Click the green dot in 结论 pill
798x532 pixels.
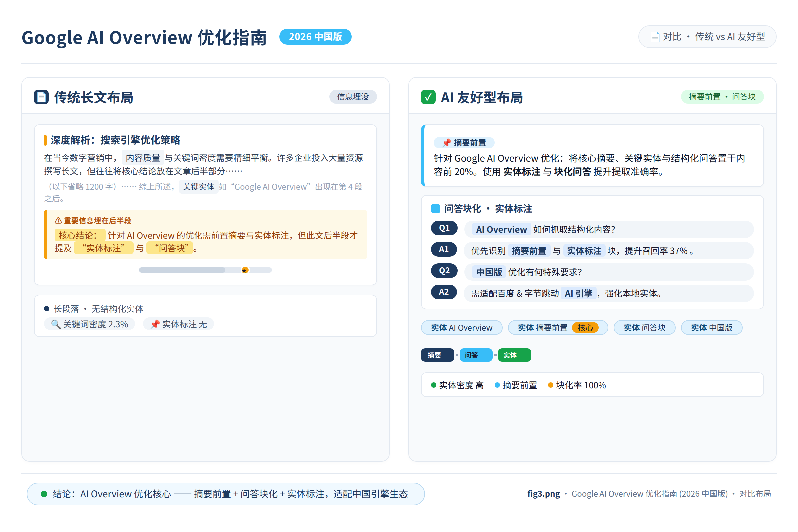click(x=44, y=494)
